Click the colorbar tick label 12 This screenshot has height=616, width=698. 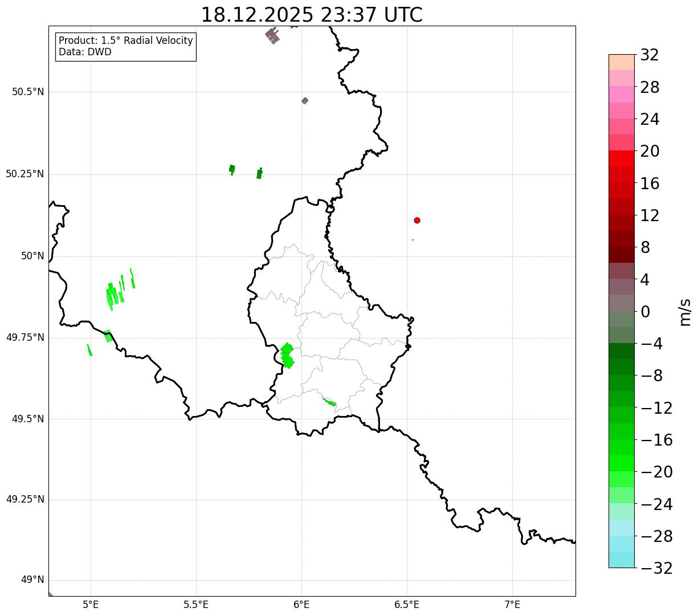[650, 215]
